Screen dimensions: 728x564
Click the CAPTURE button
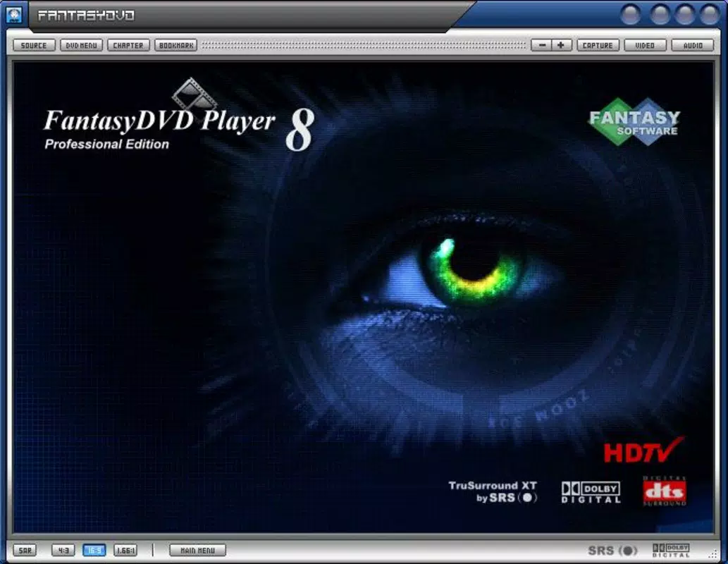click(x=598, y=46)
